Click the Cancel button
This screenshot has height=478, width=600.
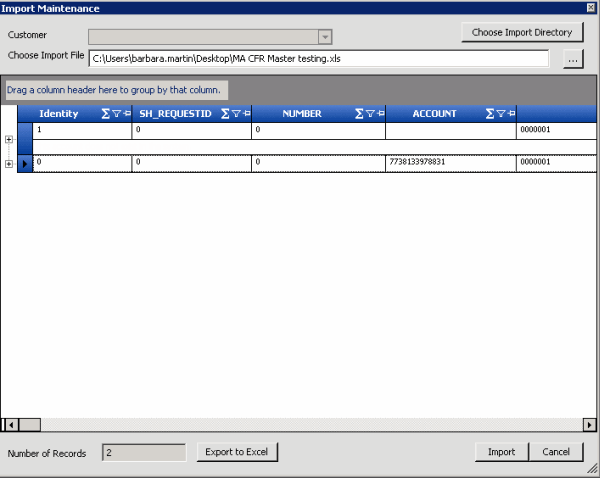pyautogui.click(x=555, y=452)
